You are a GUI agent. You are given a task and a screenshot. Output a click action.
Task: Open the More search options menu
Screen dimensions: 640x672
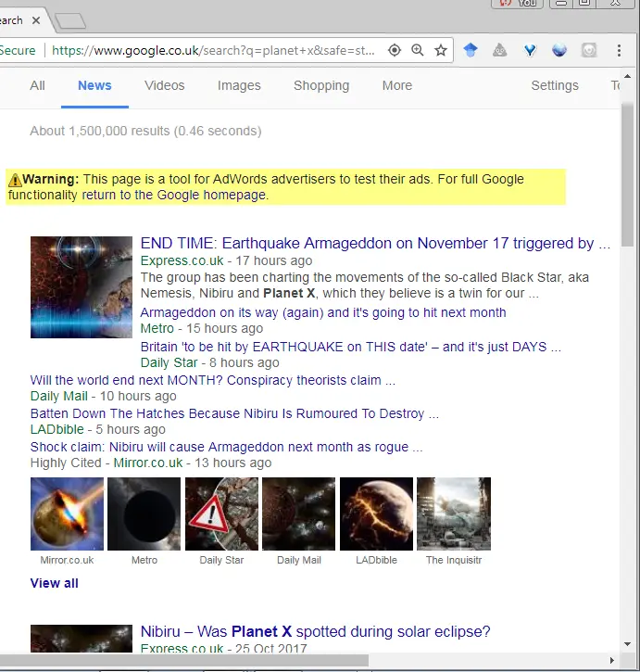pos(397,85)
